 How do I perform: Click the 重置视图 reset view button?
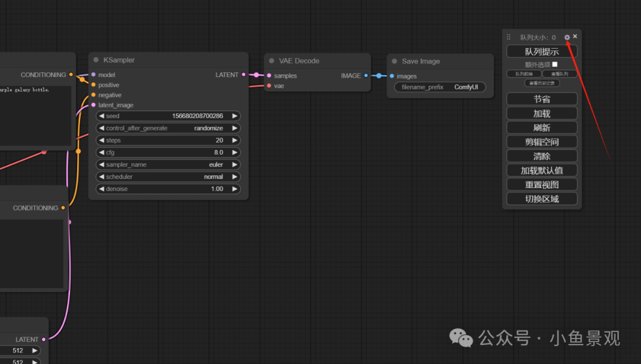542,184
